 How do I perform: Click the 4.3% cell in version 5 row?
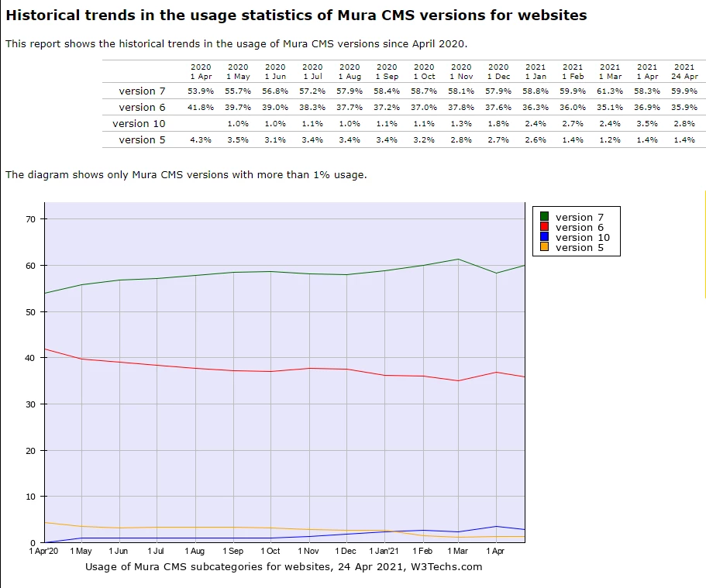click(201, 139)
